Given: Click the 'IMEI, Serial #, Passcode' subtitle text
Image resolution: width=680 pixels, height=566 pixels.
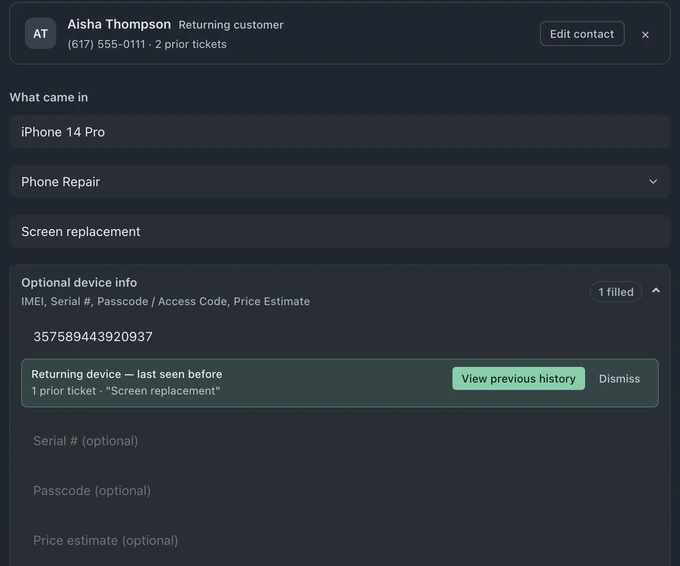Looking at the screenshot, I should tap(166, 301).
